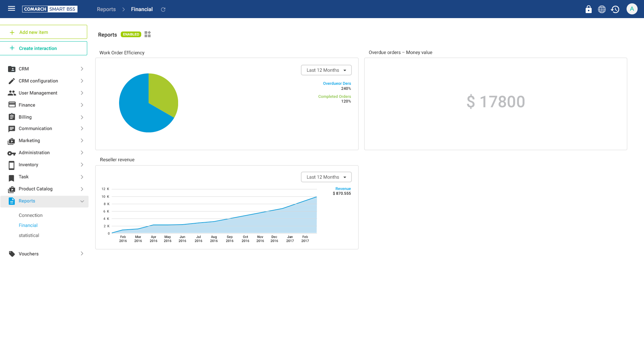
Task: Open Reseller revenue Last 12 Months dropdown
Action: pyautogui.click(x=326, y=177)
